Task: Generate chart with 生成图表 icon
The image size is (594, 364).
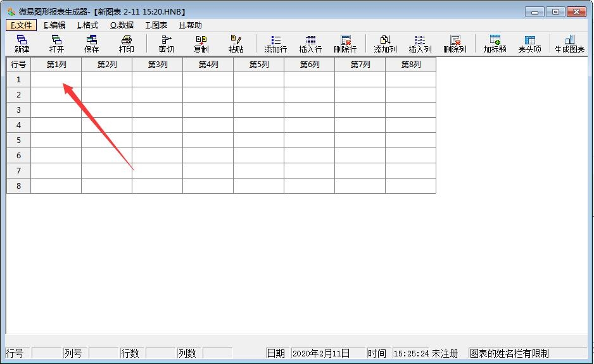Action: 569,44
